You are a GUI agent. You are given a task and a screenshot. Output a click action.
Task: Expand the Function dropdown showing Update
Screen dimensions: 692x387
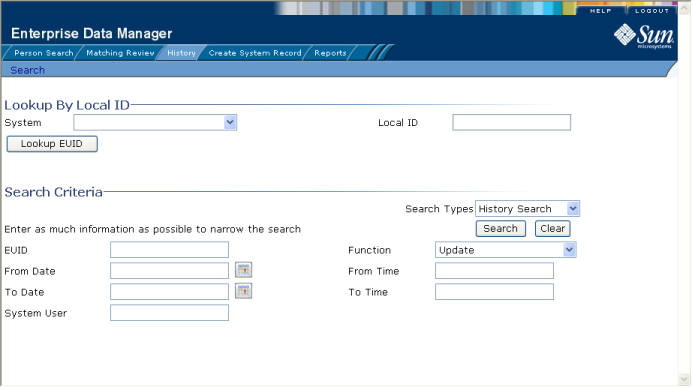505,250
